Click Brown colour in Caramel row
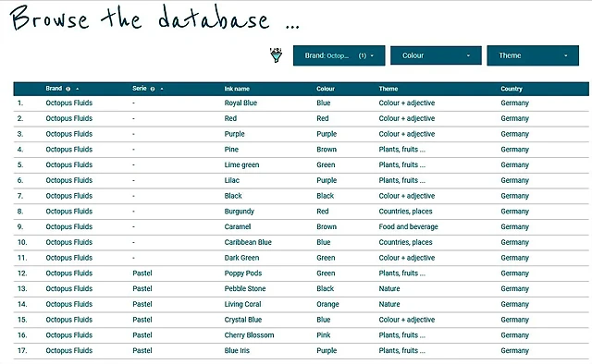The image size is (592, 364). coord(327,226)
